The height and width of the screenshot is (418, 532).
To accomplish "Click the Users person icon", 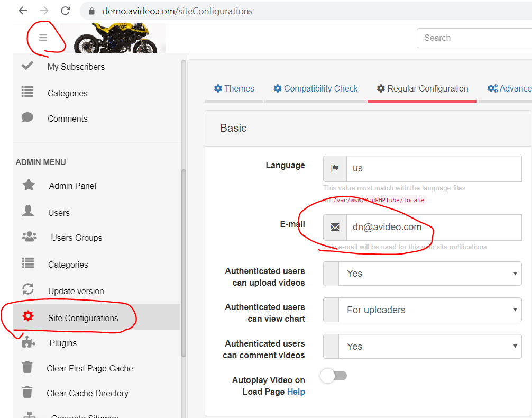I will [28, 211].
